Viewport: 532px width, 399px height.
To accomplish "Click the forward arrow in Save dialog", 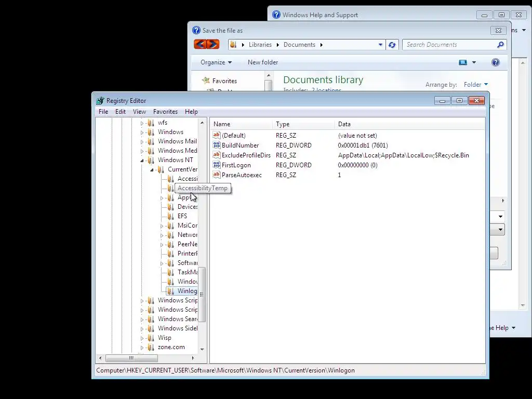I will point(213,44).
